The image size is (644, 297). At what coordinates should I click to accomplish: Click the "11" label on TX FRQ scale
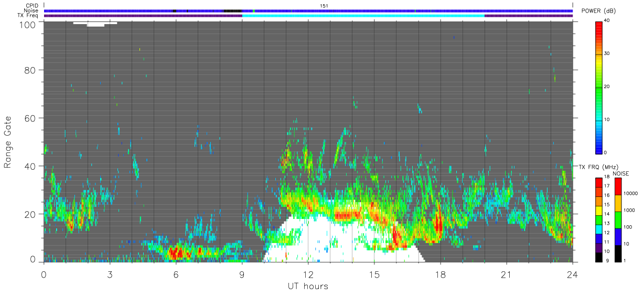[x=608, y=242]
